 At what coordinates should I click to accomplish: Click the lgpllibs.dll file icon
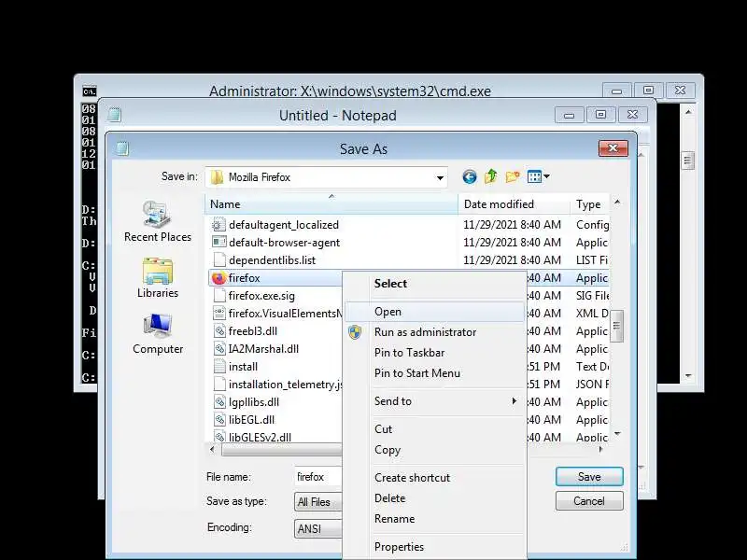(218, 402)
